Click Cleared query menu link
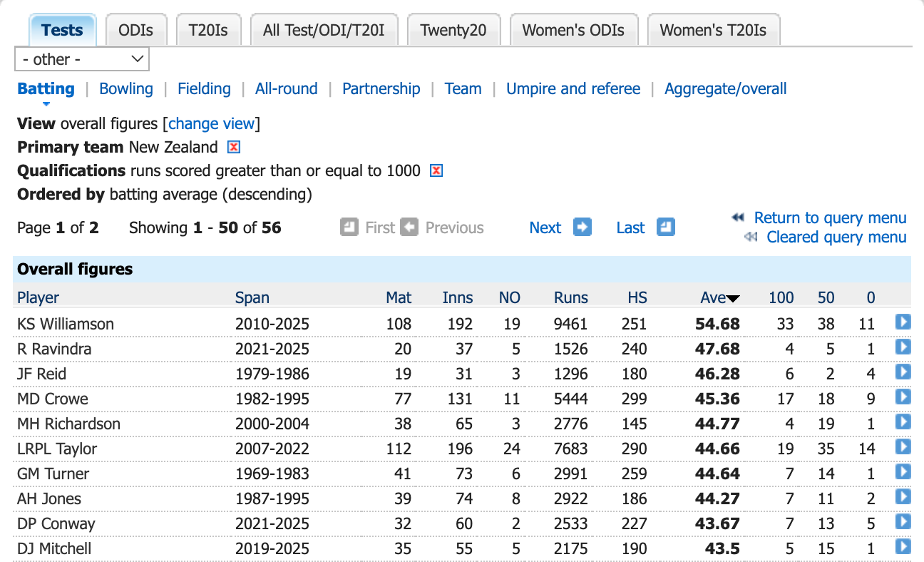924x562 pixels. (837, 237)
